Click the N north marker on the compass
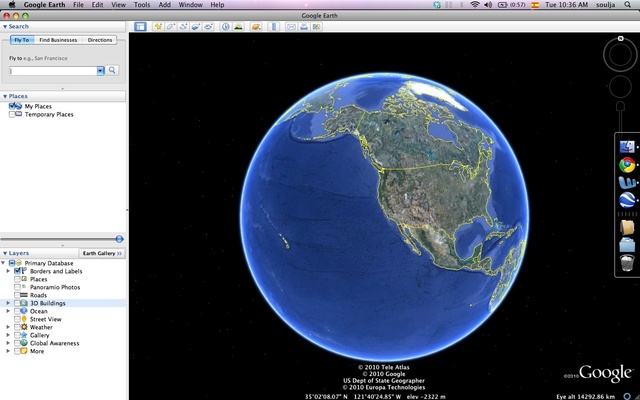 (x=620, y=38)
